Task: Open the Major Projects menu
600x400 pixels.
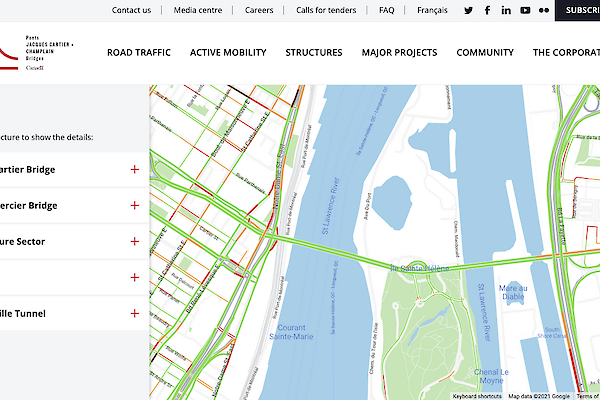Action: [x=399, y=53]
